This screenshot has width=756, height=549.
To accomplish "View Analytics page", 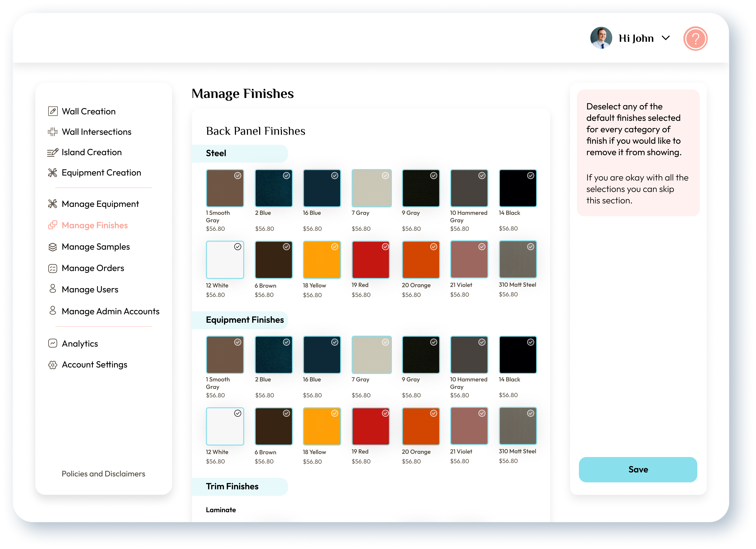I will 80,344.
